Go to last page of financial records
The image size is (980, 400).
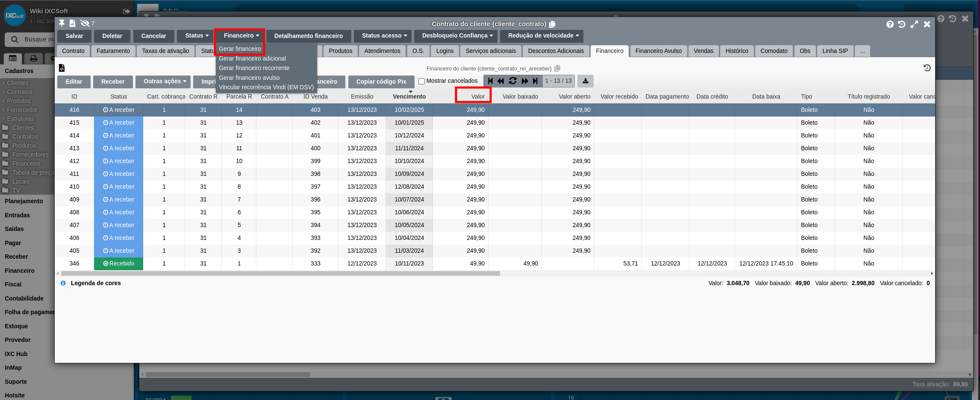click(x=535, y=81)
